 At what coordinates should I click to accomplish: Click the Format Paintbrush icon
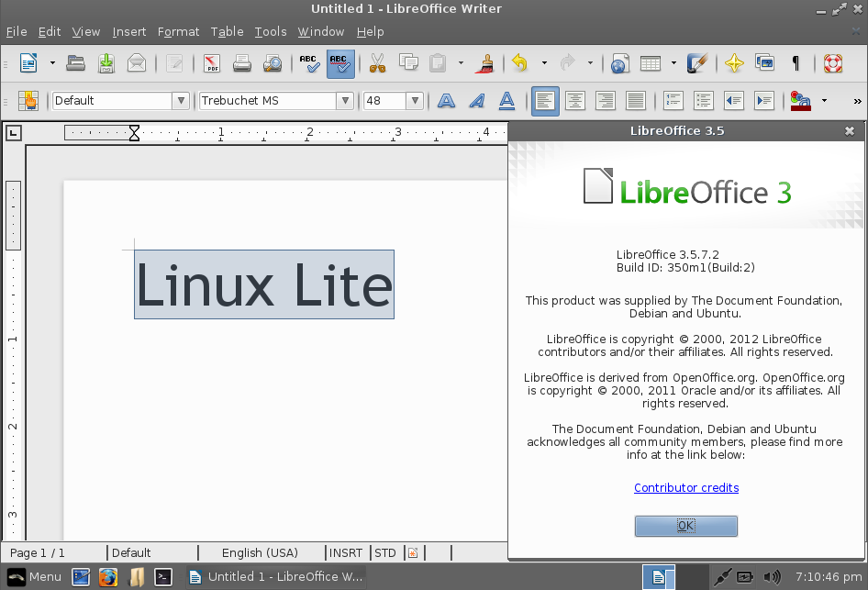[487, 63]
